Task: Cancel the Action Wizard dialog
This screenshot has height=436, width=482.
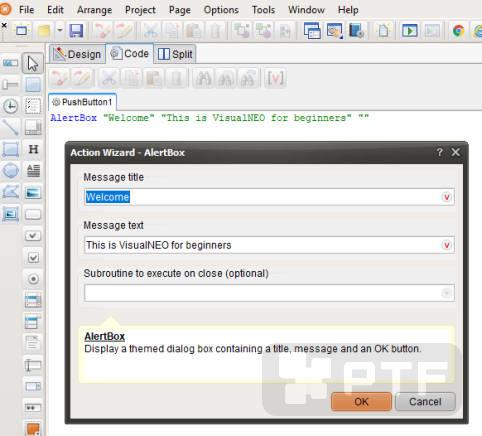Action: pyautogui.click(x=425, y=402)
